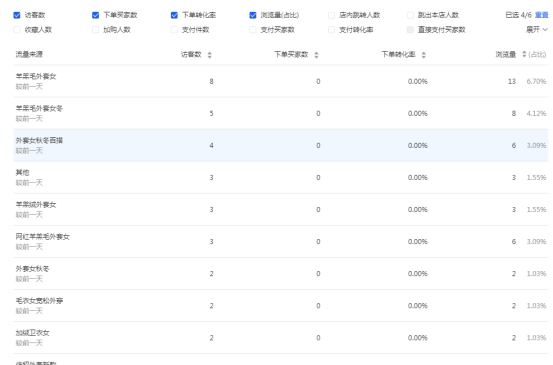Uncheck the 下单转化率 checkbox
Image resolution: width=553 pixels, height=365 pixels.
[174, 15]
